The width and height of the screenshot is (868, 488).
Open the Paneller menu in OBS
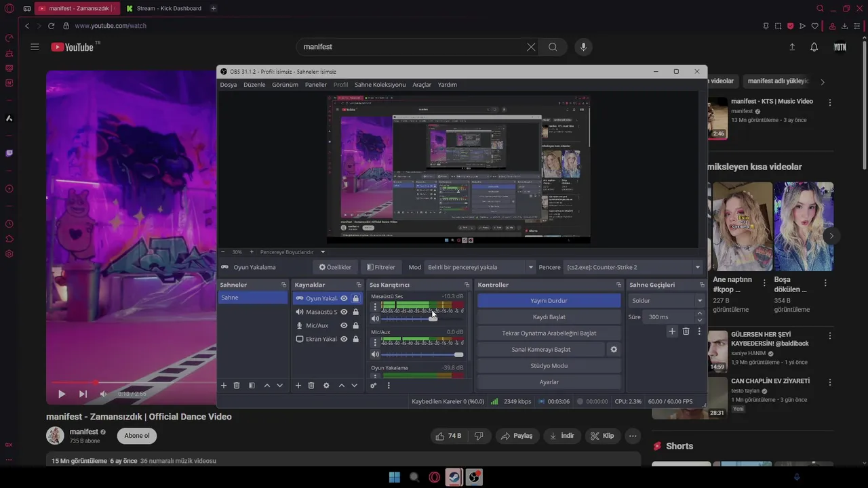(x=316, y=85)
